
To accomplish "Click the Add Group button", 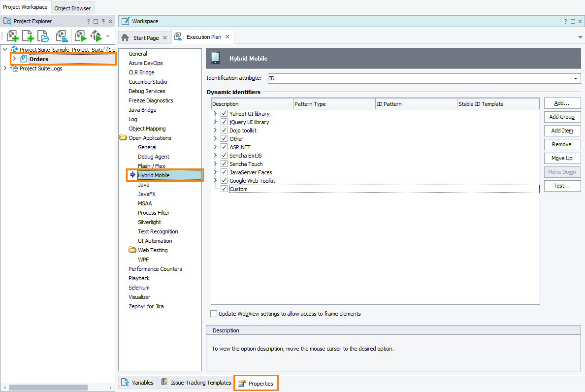I will tap(562, 117).
